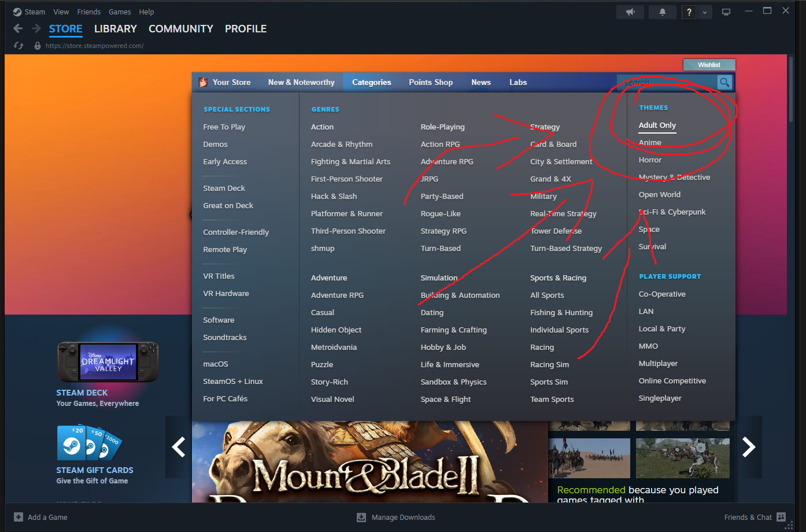Open the Sci-Fi & Cyberpunk theme
This screenshot has width=806, height=532.
(x=672, y=212)
